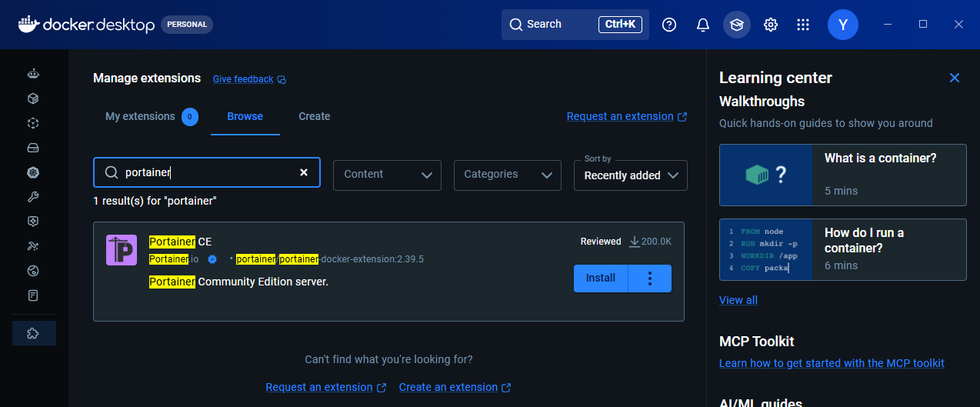Open Images dotted-circle icon in sidebar
980x407 pixels.
(33, 123)
